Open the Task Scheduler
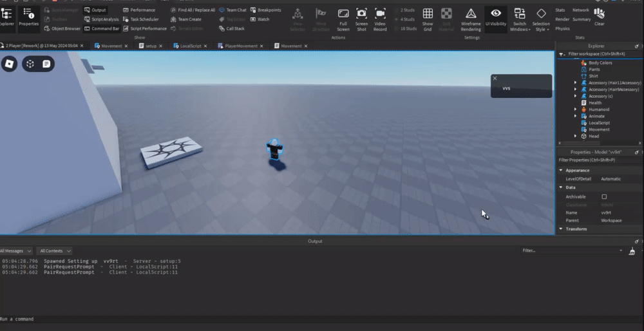 click(x=141, y=19)
